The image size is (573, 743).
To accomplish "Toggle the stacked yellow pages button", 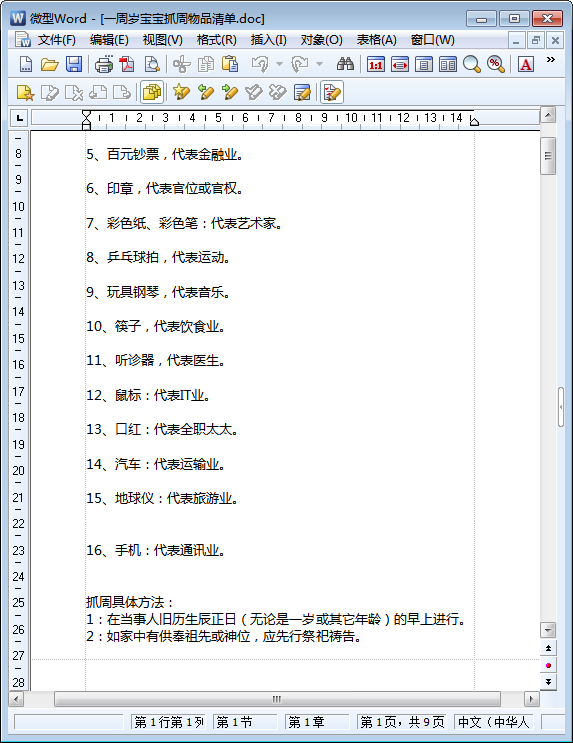I will click(x=152, y=92).
